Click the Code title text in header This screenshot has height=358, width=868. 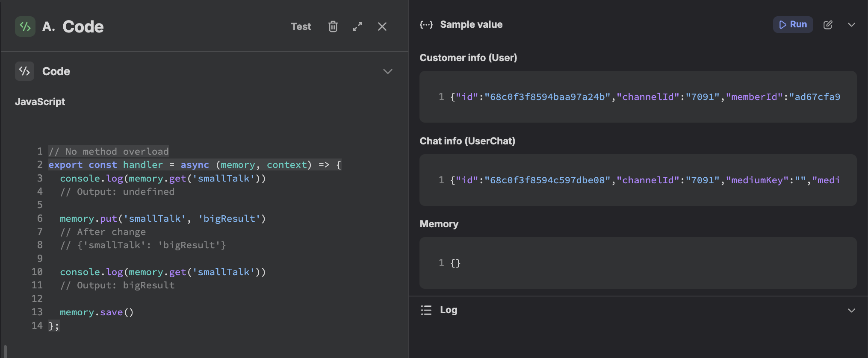click(83, 26)
